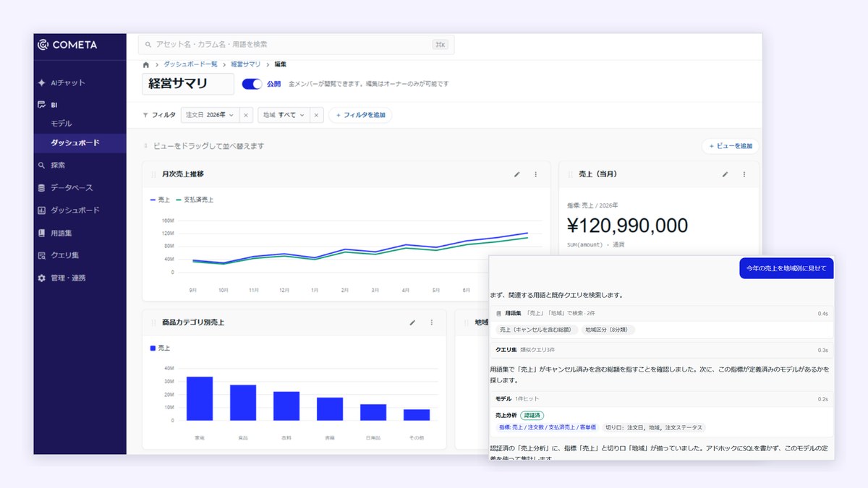Image resolution: width=868 pixels, height=488 pixels.
Task: Open AIチャット via its sparkle icon
Action: coord(42,82)
